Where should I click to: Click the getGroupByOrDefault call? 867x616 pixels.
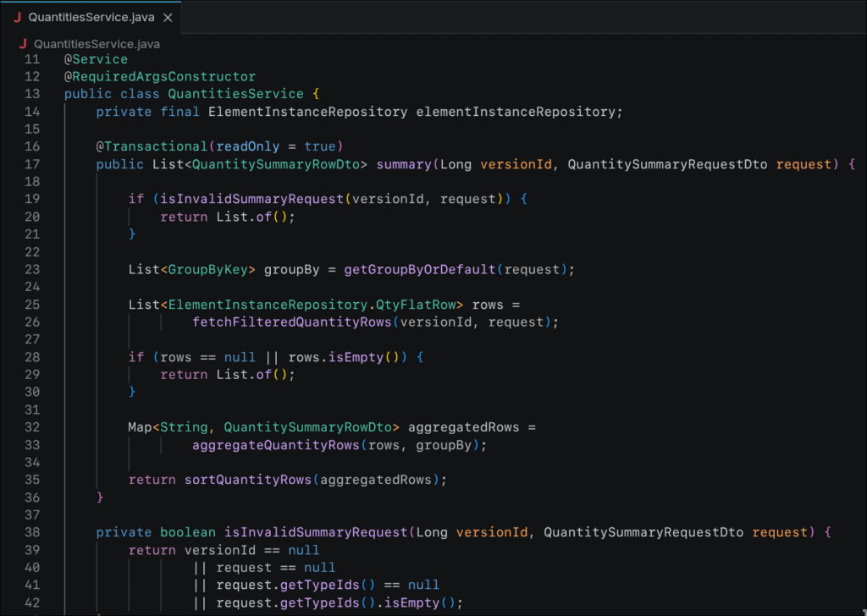pyautogui.click(x=420, y=270)
